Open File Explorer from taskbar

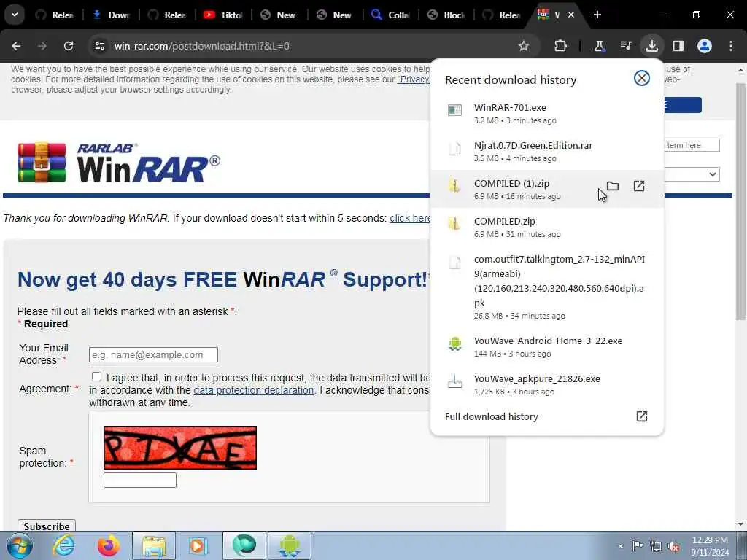click(x=154, y=545)
